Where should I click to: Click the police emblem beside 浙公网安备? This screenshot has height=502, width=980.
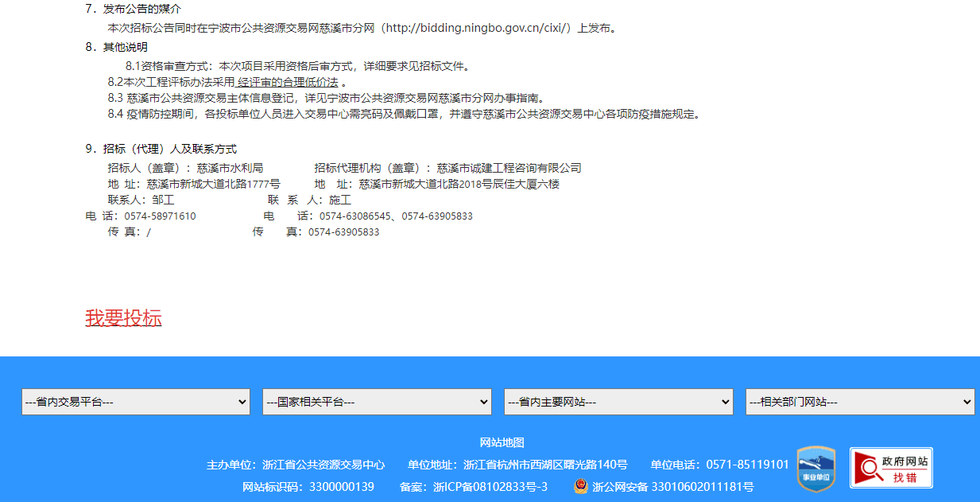pyautogui.click(x=581, y=486)
